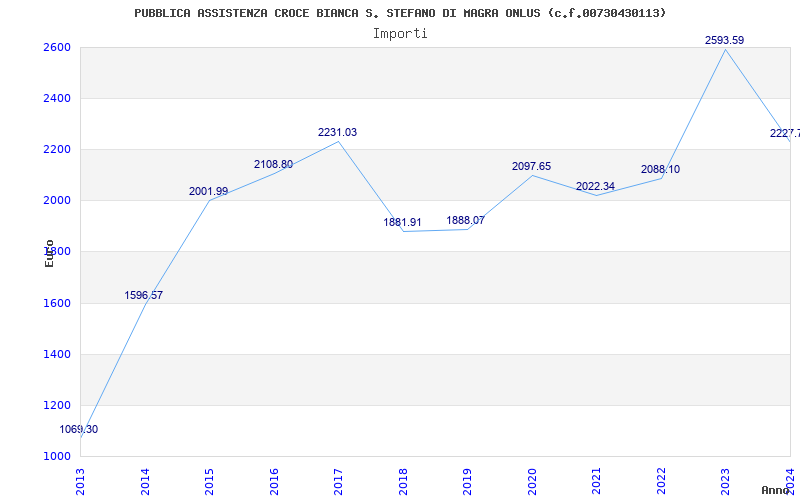Click the 2022.34 data label
This screenshot has height=500, width=800.
click(595, 186)
